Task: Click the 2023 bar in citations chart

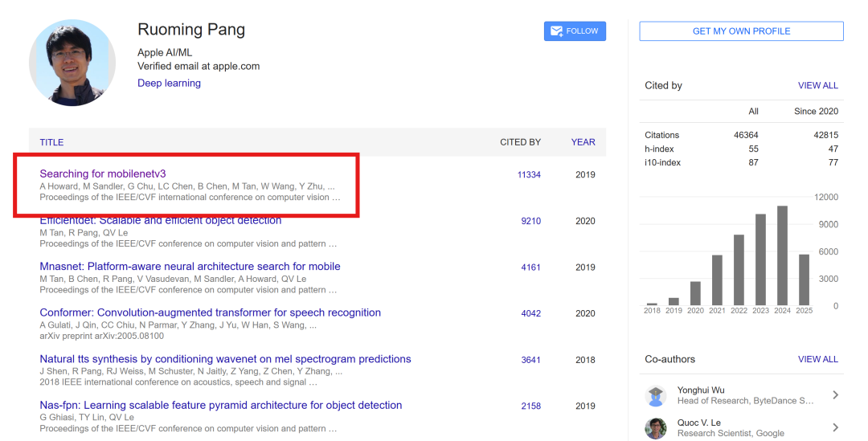Action: coord(760,259)
